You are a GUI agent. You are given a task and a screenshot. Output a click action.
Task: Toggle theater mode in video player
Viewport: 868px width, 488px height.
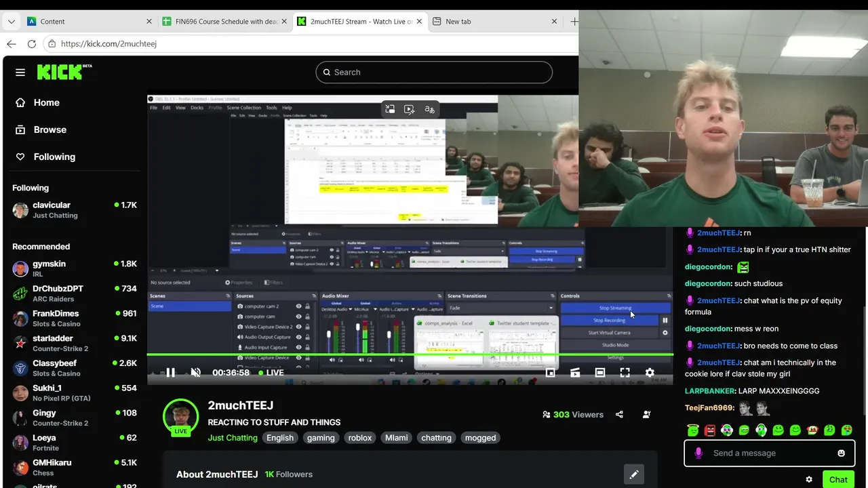(600, 372)
